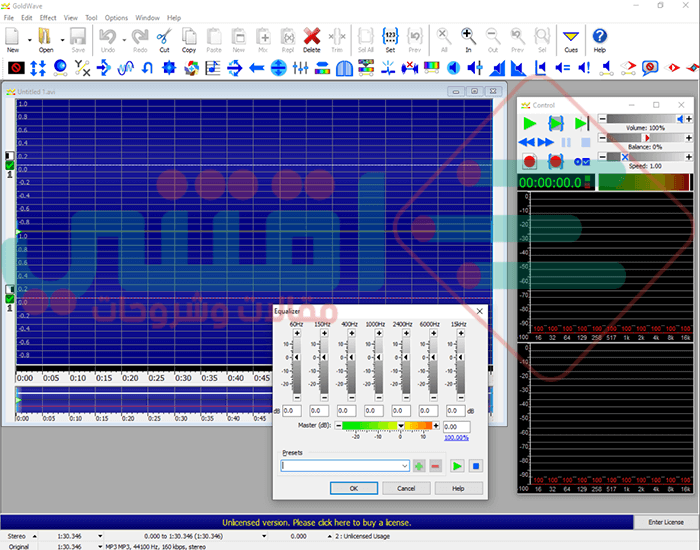This screenshot has height=550, width=700.
Task: Click the red Record button in Control window
Action: (x=529, y=161)
